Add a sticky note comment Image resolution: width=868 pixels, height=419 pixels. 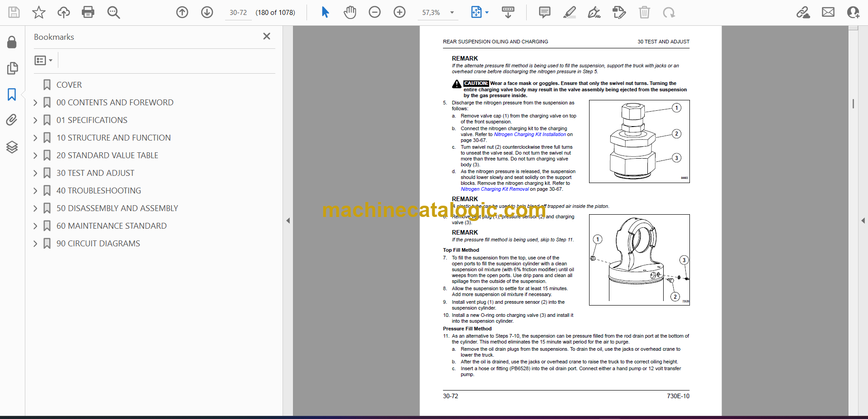545,12
